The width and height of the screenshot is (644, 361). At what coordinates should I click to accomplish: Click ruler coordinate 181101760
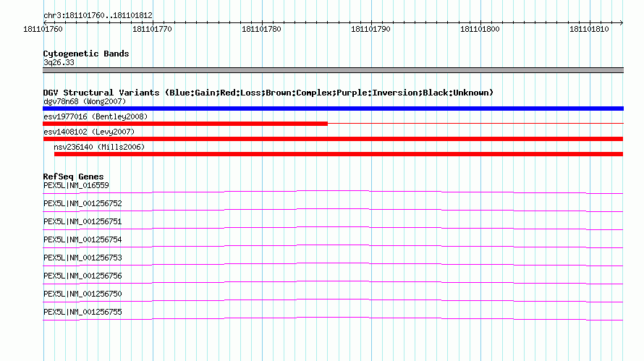pyautogui.click(x=43, y=29)
